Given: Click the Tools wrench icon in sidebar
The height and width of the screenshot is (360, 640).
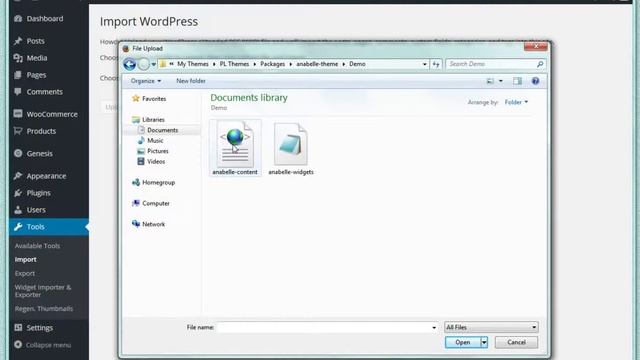Looking at the screenshot, I should point(18,227).
